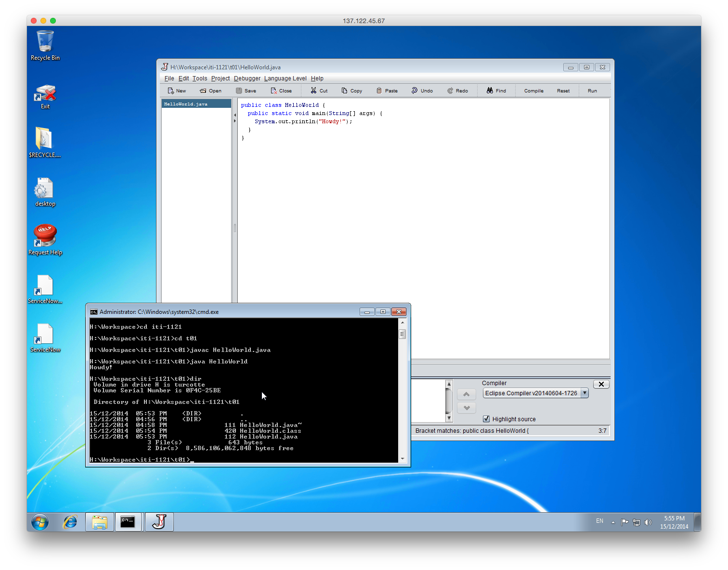
Task: Click the New file toolbar icon
Action: (x=171, y=91)
